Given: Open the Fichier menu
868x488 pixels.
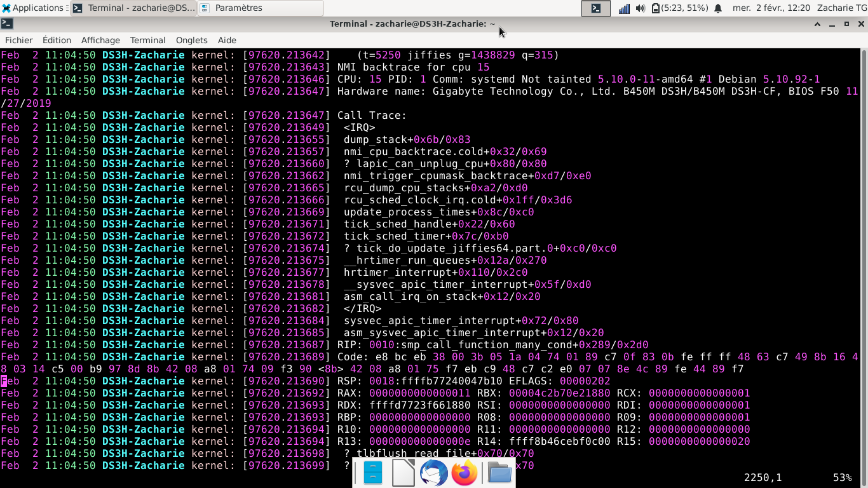Looking at the screenshot, I should coord(19,40).
